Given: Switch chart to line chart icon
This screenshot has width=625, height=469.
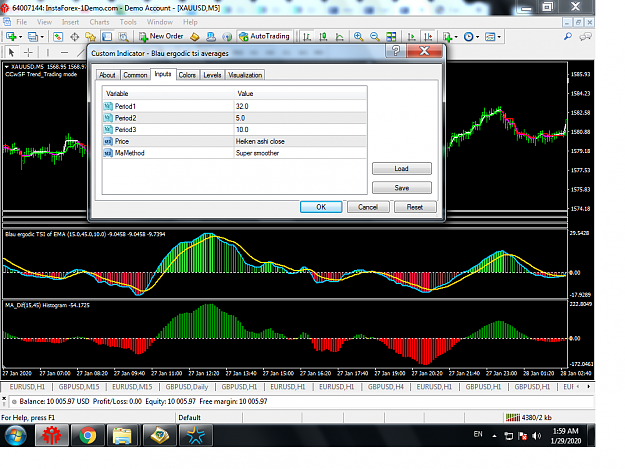Looking at the screenshot, I should coord(340,37).
